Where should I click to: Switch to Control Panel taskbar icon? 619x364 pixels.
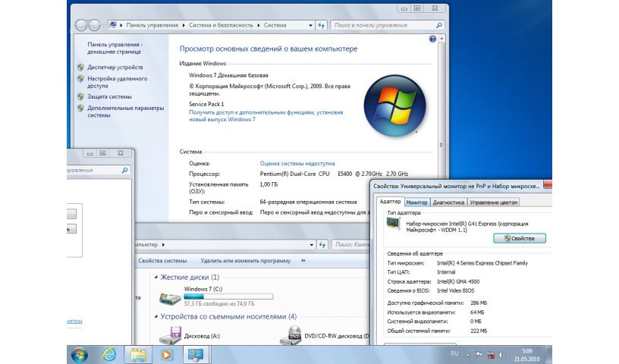pos(196,355)
